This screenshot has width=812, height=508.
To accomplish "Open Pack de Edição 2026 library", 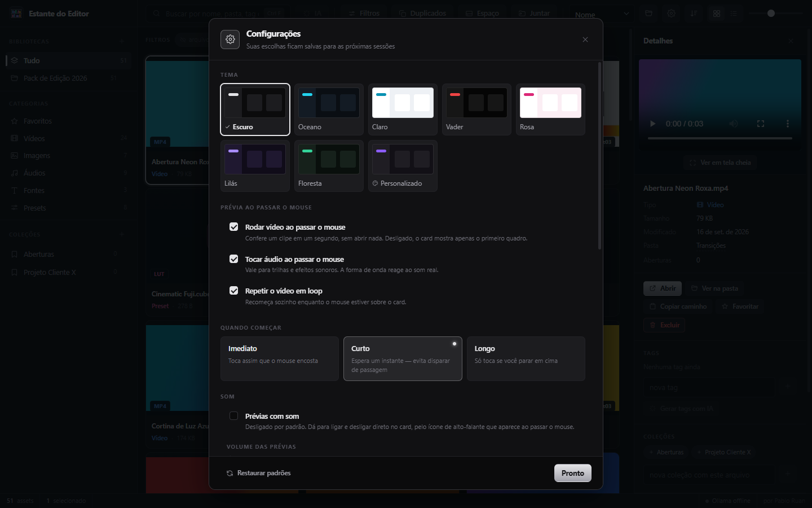I will coord(69,78).
